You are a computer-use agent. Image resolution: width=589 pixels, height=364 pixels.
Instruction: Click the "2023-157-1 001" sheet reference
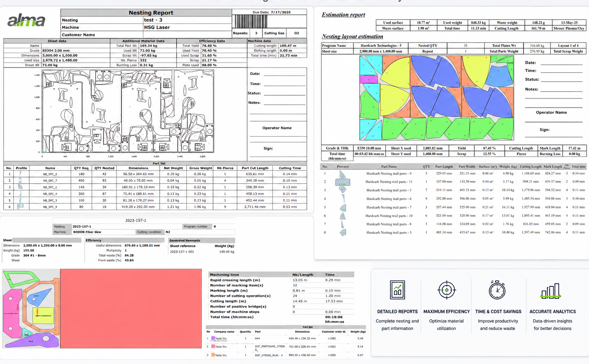pyautogui.click(x=182, y=251)
